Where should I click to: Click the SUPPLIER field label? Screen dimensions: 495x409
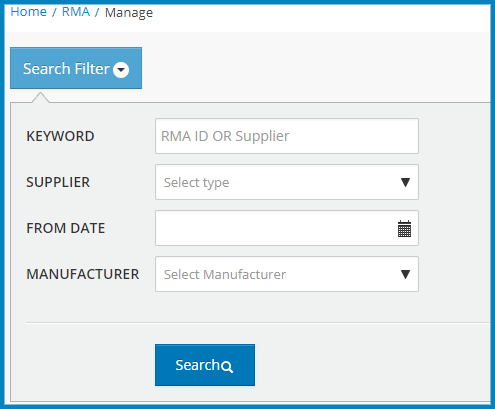click(58, 182)
